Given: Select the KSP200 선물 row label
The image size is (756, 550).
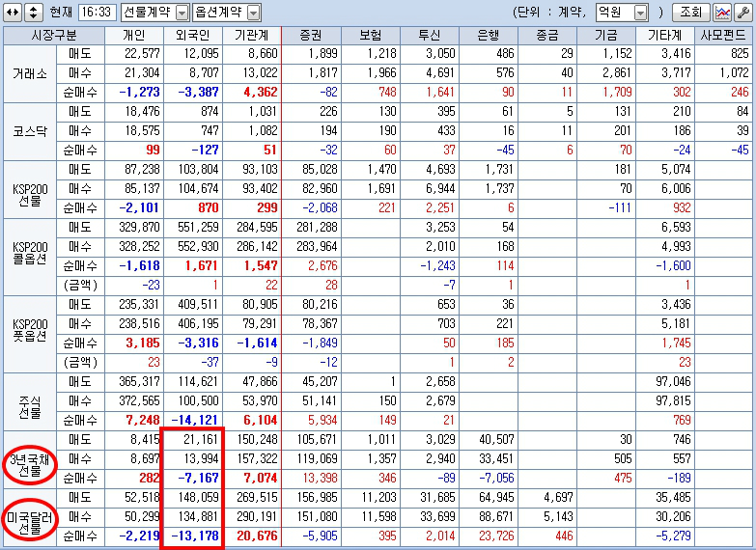Looking at the screenshot, I should (30, 194).
